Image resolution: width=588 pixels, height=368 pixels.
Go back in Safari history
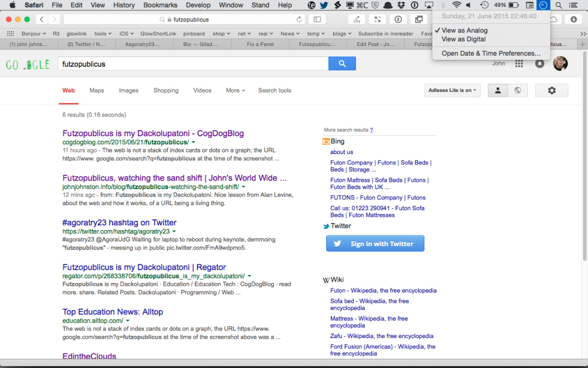41,19
